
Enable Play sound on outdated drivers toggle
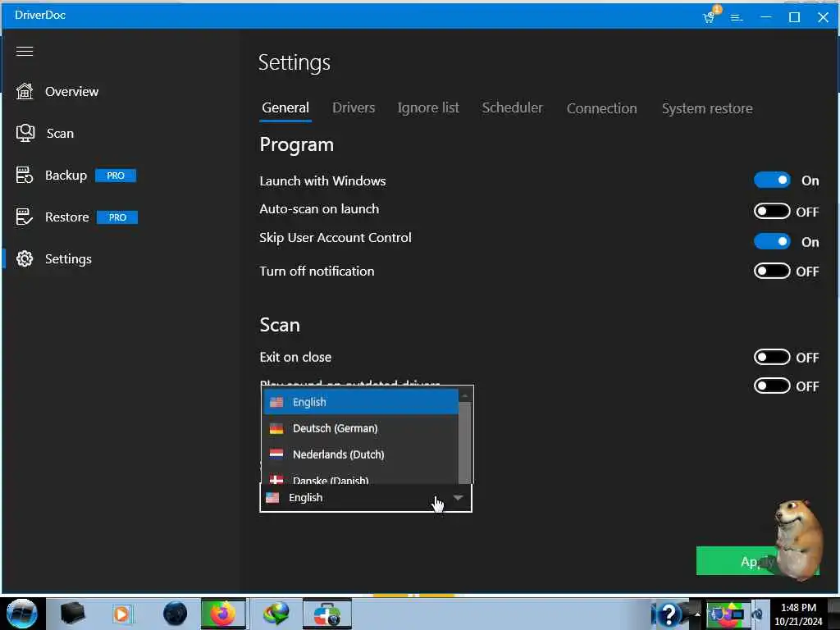pos(772,386)
